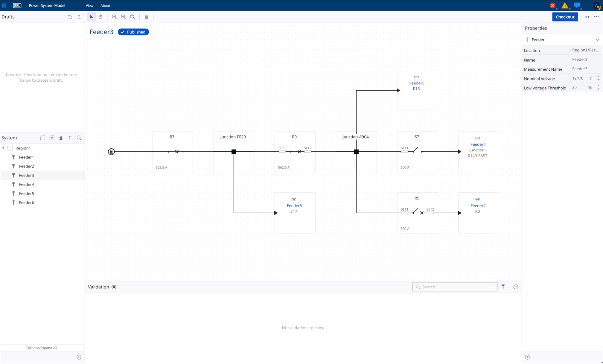
Task: Click the add feeder icon in System
Action: click(70, 138)
